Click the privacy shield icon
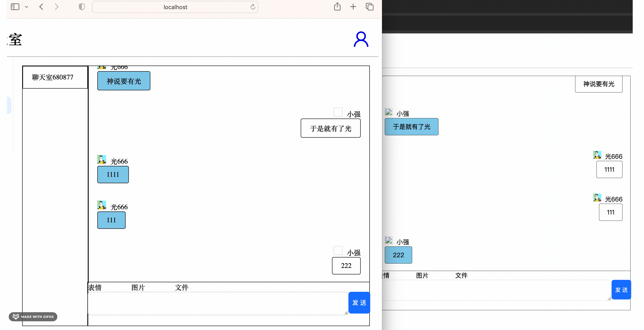Image resolution: width=644 pixels, height=330 pixels. (82, 7)
